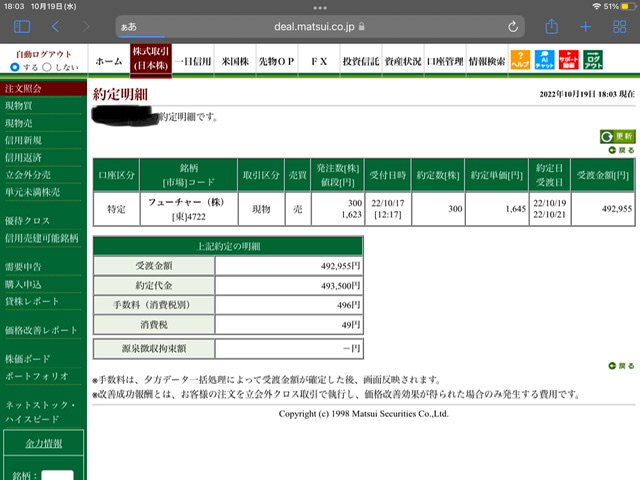Tap the browser forward arrow
The height and width of the screenshot is (480, 640).
[x=86, y=27]
